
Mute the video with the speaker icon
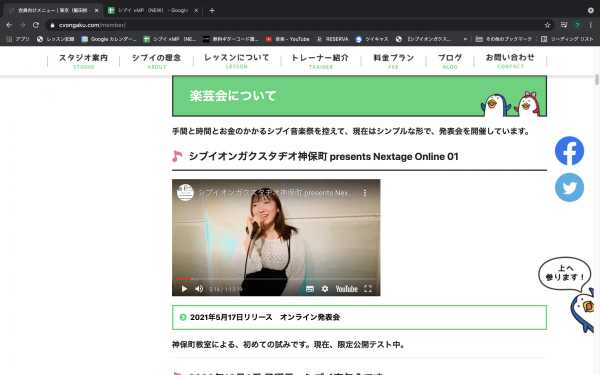[199, 289]
